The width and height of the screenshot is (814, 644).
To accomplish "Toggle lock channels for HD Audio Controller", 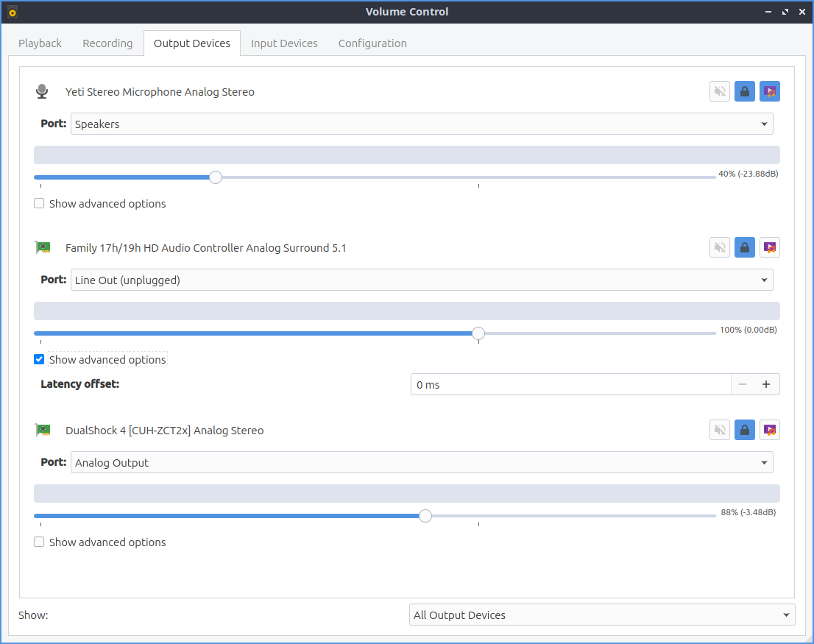I will click(745, 248).
